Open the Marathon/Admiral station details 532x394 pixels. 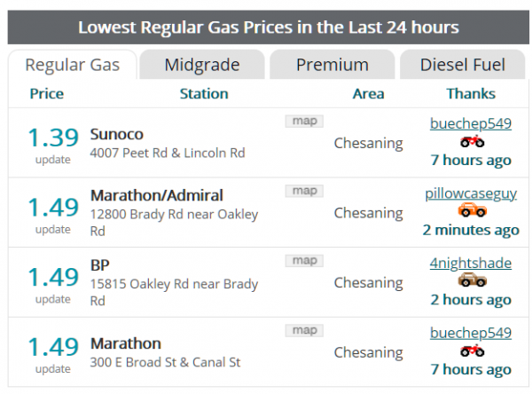coord(156,195)
